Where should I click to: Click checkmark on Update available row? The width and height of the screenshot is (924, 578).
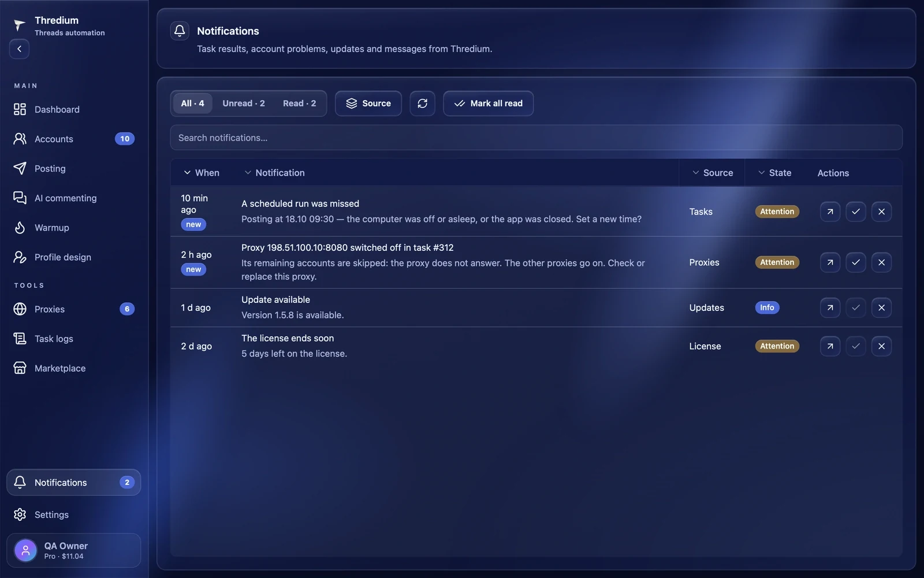(856, 307)
